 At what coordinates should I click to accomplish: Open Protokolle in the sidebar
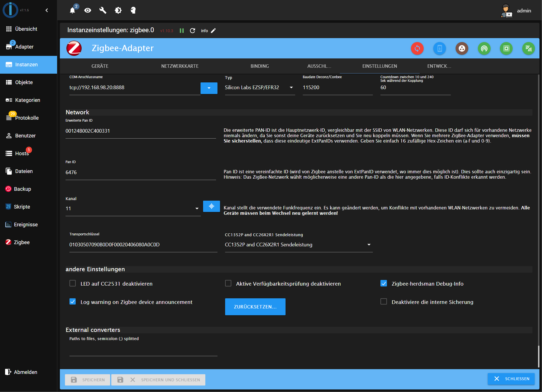29,118
